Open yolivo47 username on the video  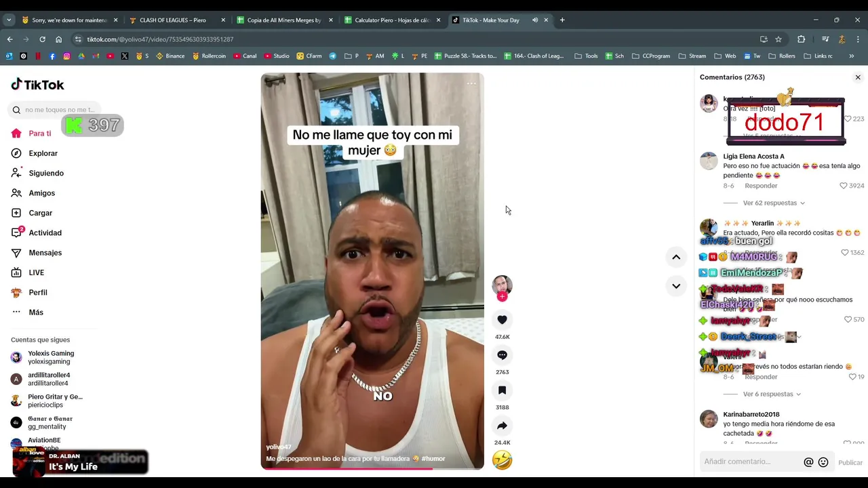click(x=279, y=447)
